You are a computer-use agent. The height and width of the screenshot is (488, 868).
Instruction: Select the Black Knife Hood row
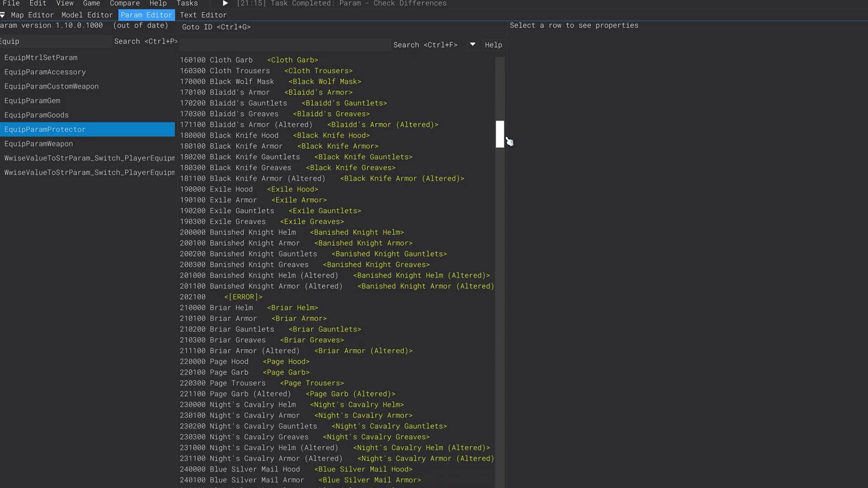coord(244,136)
